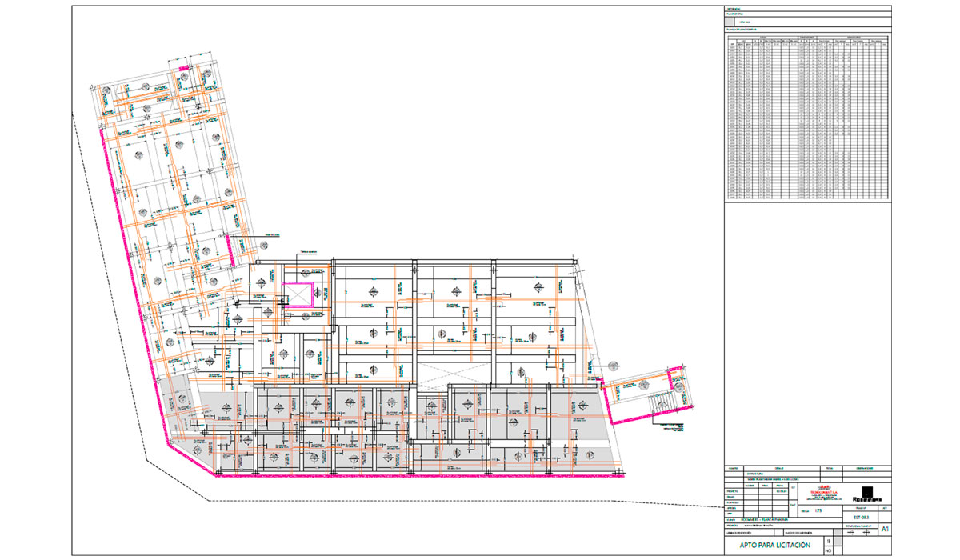Click the A1 sheet size label
Screen dimensions: 960x560
(x=885, y=530)
